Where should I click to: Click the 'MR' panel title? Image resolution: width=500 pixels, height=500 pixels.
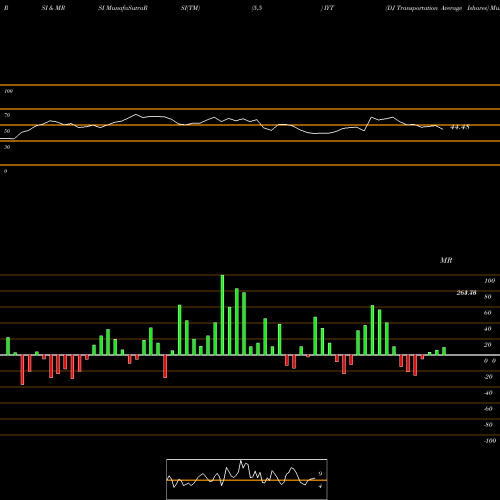tap(446, 260)
